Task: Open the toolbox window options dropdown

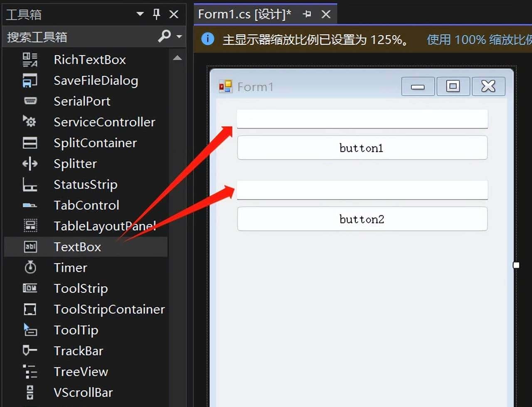Action: 140,15
